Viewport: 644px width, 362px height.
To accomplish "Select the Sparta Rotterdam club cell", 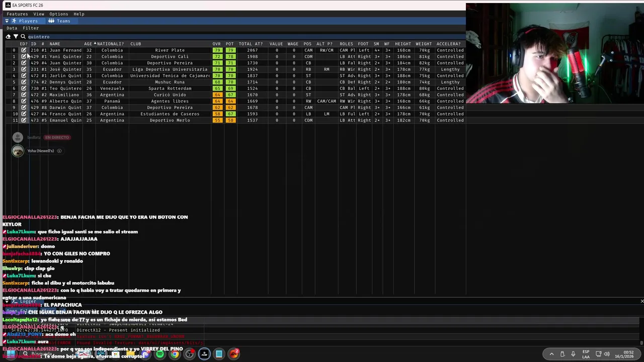I will 170,88.
